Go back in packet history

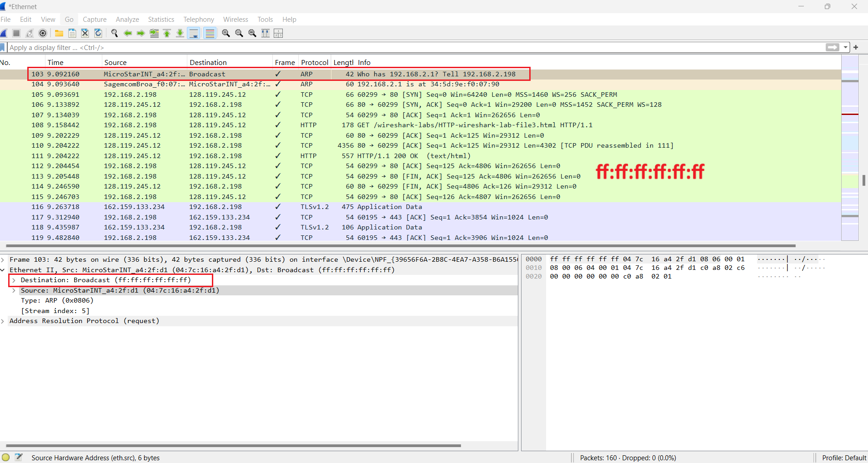pyautogui.click(x=128, y=33)
